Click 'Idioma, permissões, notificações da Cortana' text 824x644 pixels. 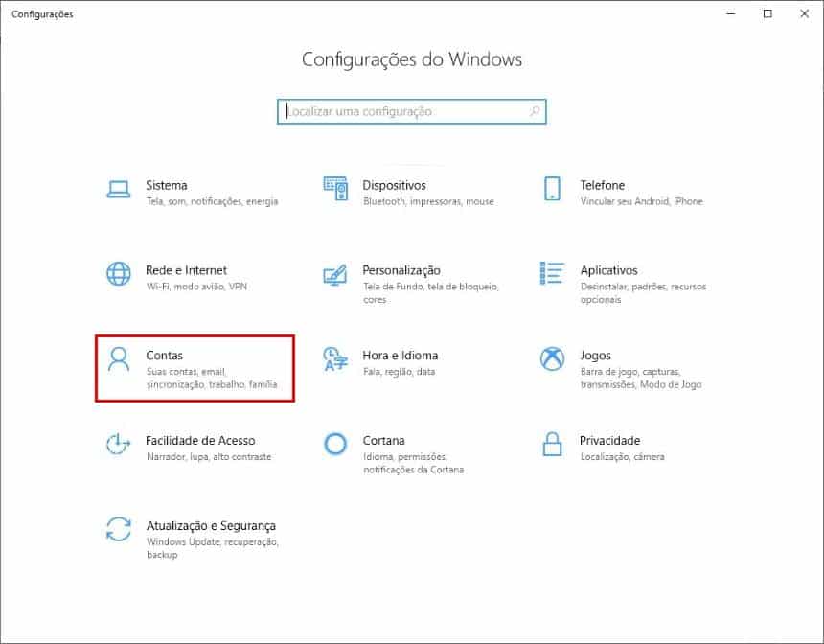414,463
